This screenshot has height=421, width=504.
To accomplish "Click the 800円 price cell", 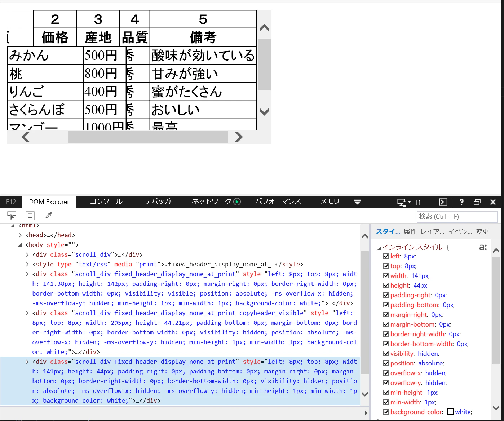I will click(x=105, y=74).
